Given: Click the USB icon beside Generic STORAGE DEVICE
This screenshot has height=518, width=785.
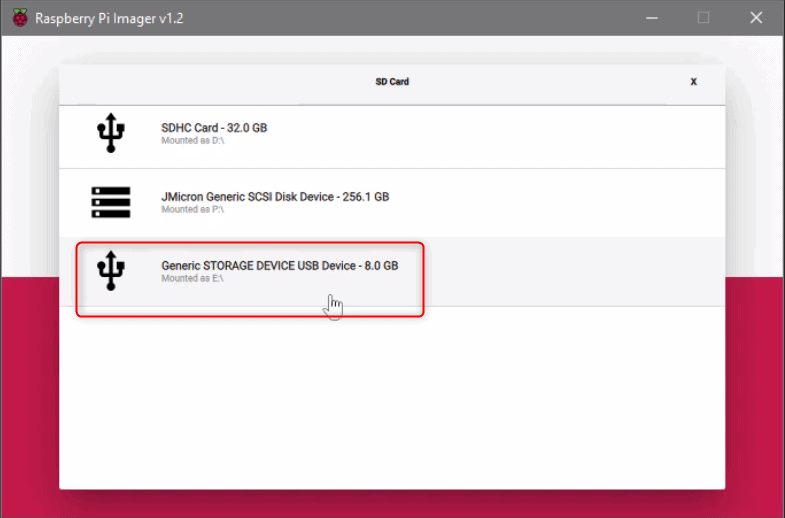Looking at the screenshot, I should tap(111, 271).
